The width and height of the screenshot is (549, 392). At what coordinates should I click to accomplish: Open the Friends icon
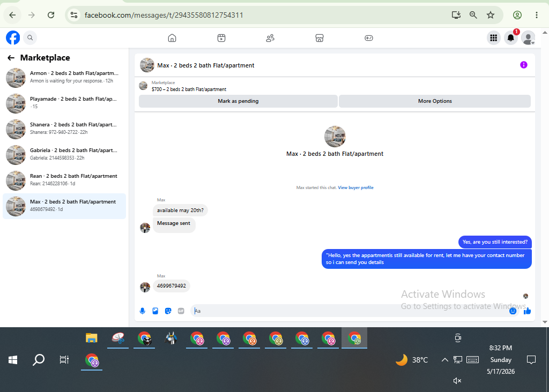click(270, 38)
